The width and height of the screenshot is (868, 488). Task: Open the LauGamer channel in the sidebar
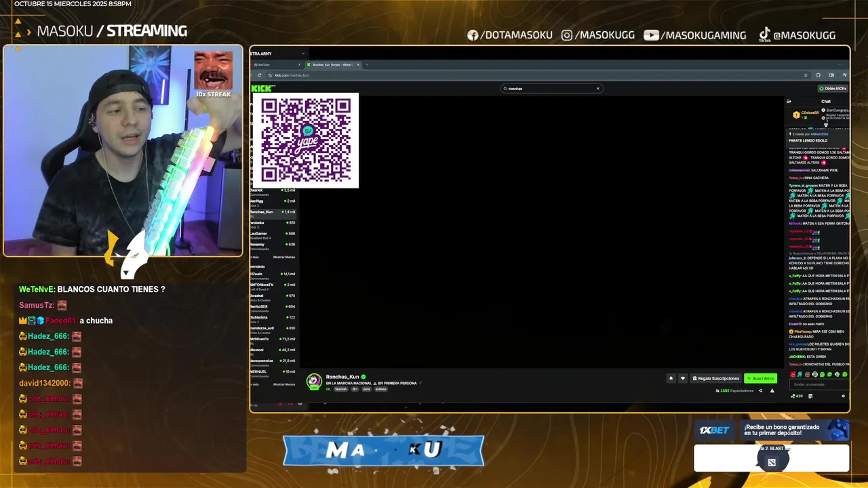tap(273, 235)
